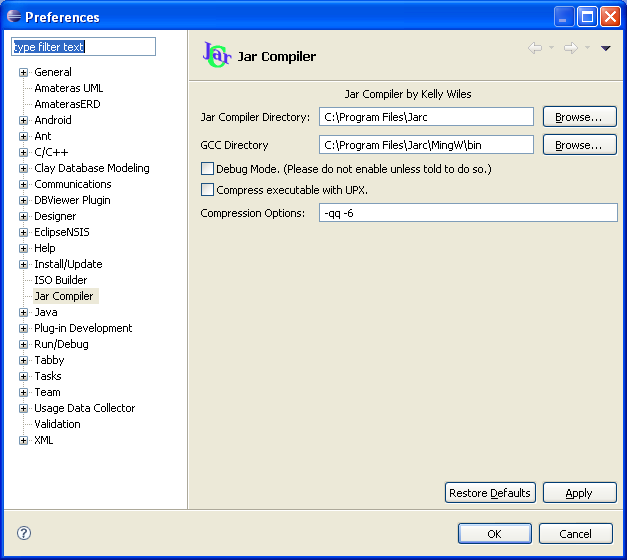Image resolution: width=627 pixels, height=560 pixels.
Task: Expand the General tree node
Action: click(x=23, y=72)
